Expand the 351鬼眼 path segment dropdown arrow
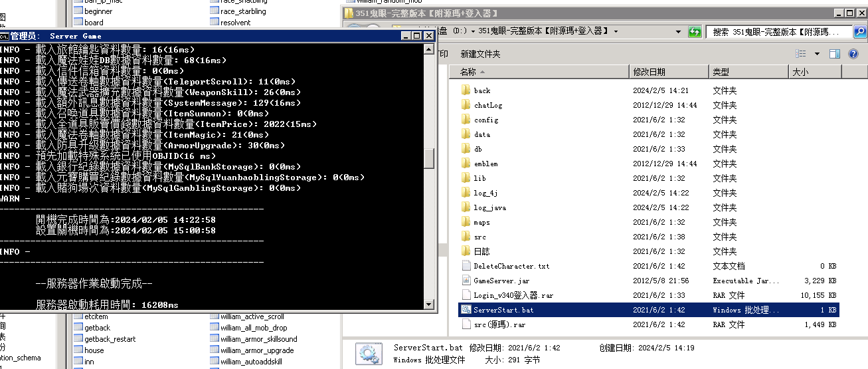Viewport: 868px width, 369px height. [x=616, y=31]
